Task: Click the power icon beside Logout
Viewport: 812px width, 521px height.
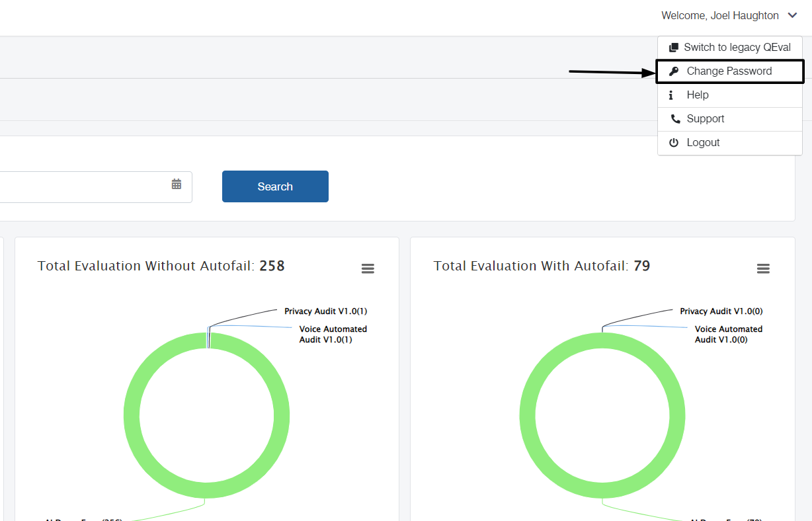Action: tap(674, 143)
